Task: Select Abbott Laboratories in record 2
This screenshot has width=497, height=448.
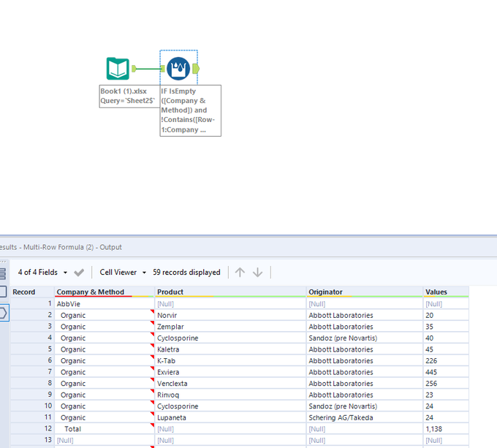Action: click(365, 315)
